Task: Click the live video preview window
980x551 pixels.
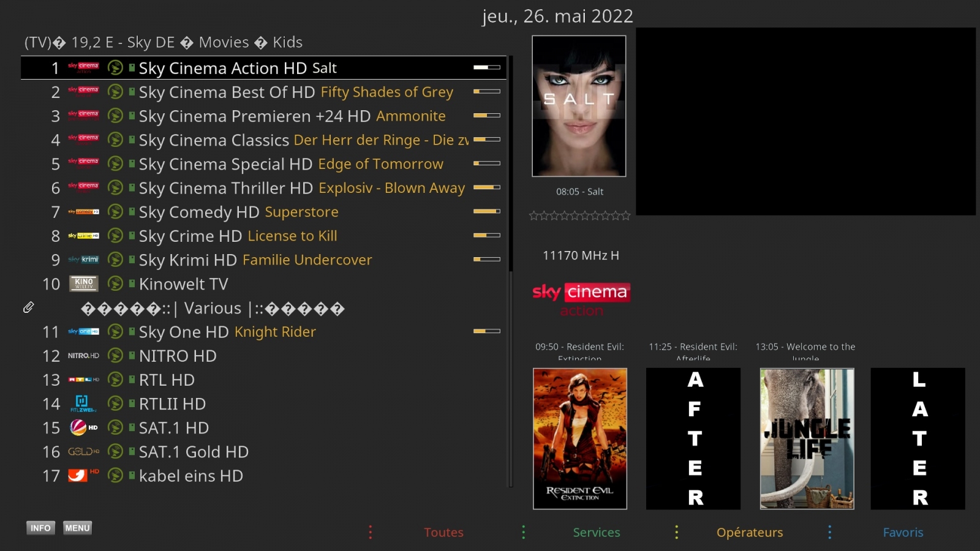Action: click(x=805, y=121)
